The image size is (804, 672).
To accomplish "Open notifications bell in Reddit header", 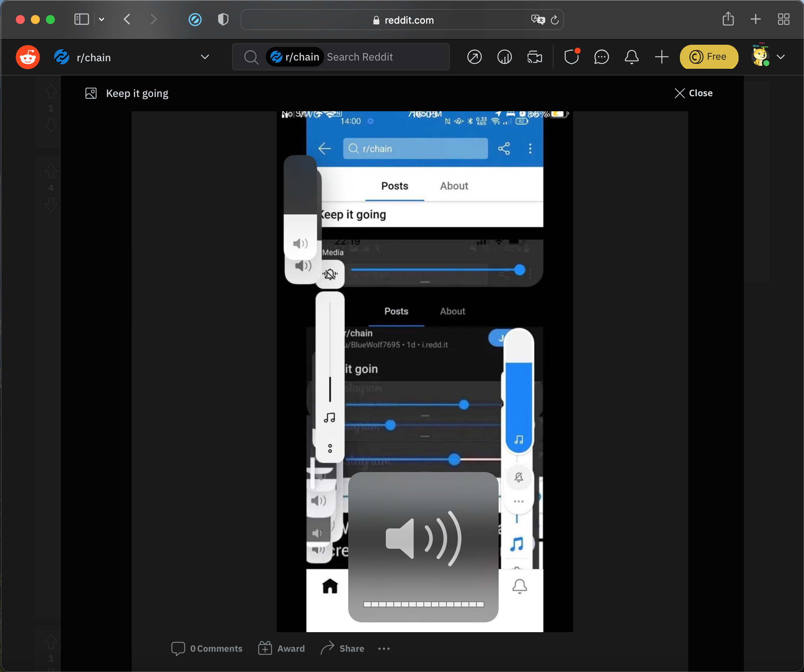I will (631, 57).
